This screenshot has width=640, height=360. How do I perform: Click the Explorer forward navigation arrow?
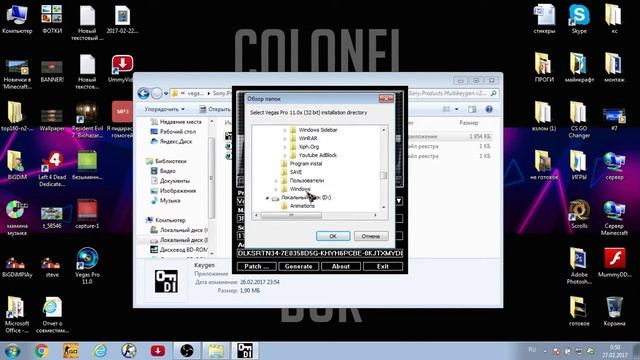(x=157, y=93)
